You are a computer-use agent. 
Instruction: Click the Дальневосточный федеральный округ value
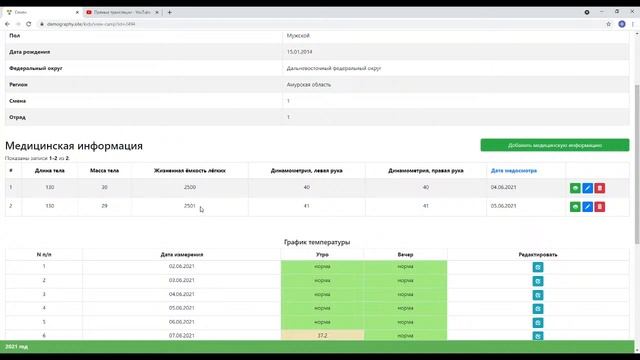pos(333,68)
